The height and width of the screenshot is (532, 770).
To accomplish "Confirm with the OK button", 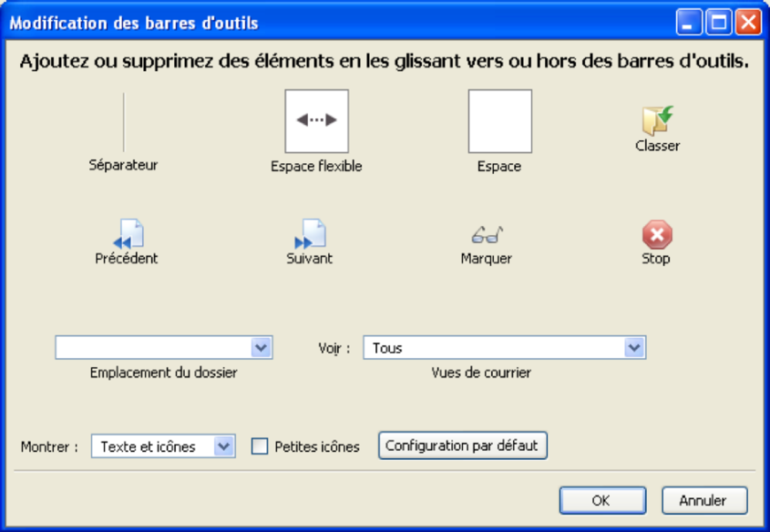I will click(x=602, y=500).
